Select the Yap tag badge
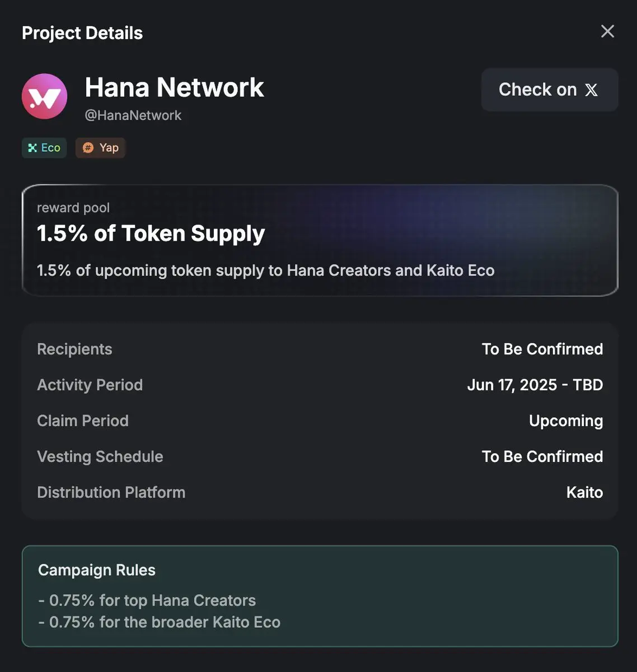 tap(100, 148)
